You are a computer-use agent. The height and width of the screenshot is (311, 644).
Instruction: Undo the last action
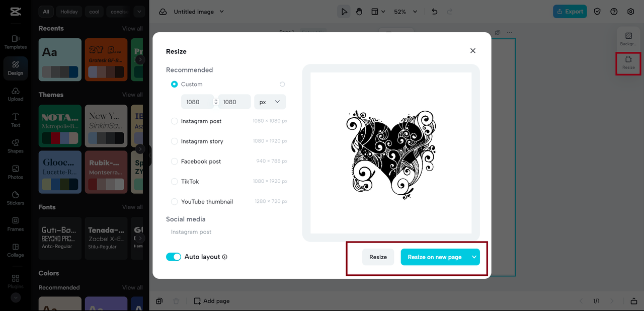coord(435,12)
